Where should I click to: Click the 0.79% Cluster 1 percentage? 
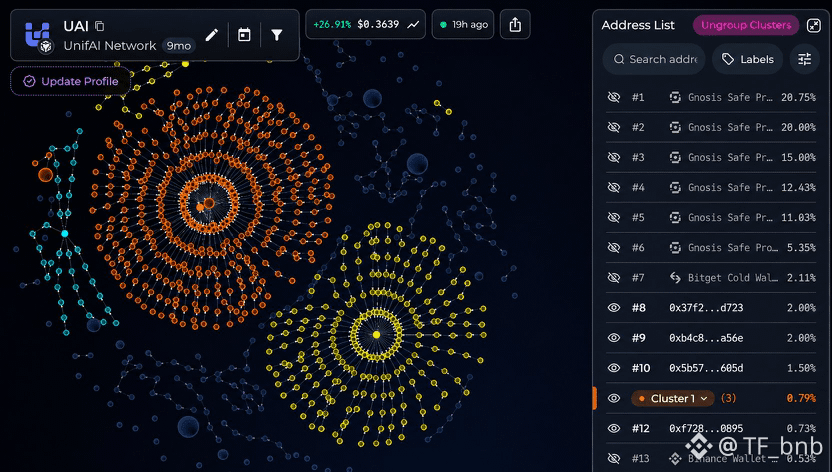pos(801,398)
